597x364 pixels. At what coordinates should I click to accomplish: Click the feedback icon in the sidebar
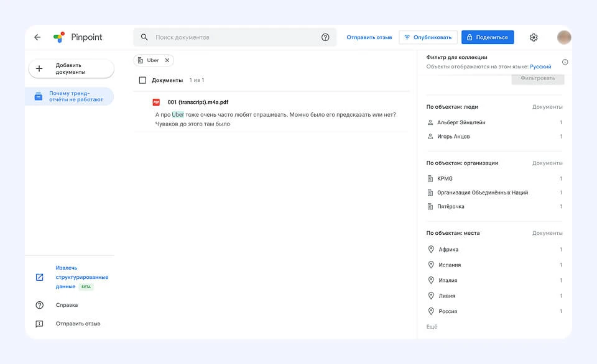click(40, 324)
